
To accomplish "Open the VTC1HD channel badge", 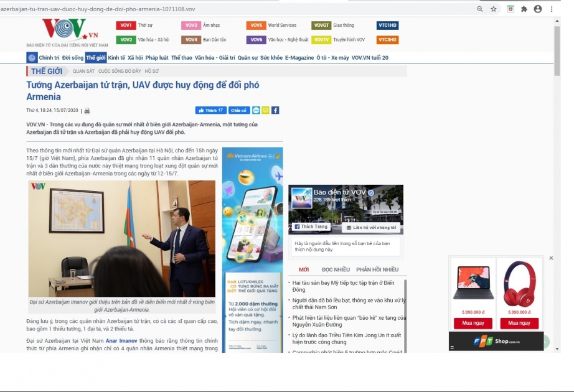I will pyautogui.click(x=387, y=26).
